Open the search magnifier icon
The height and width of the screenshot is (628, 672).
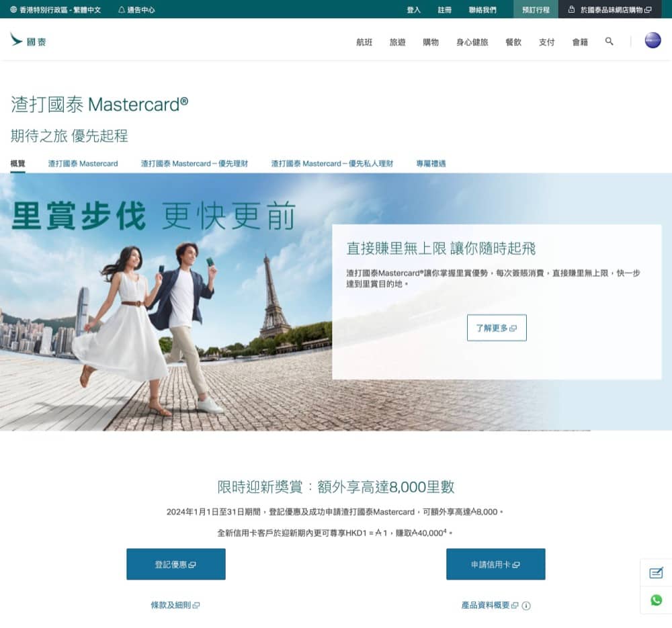pos(609,42)
